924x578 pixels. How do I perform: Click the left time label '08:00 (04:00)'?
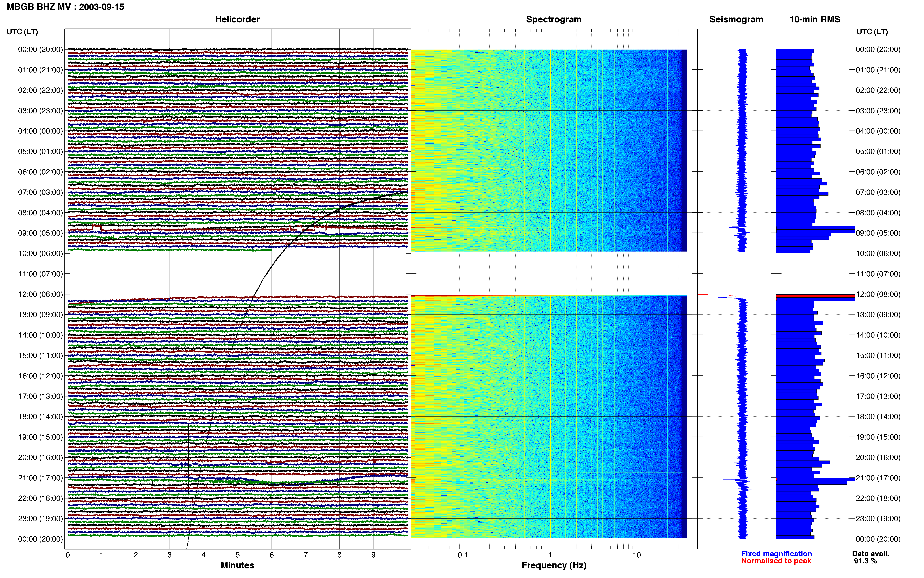(x=41, y=212)
